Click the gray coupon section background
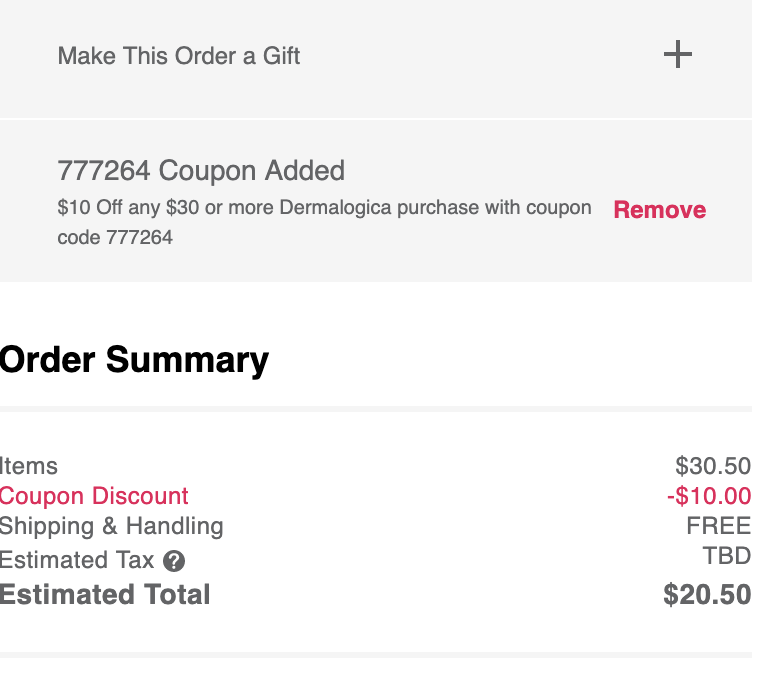770x676 pixels. coord(376,201)
